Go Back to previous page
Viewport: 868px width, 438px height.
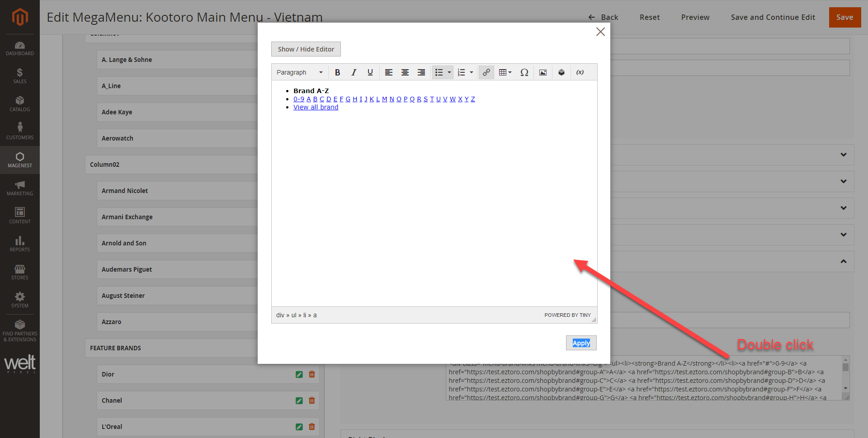pyautogui.click(x=603, y=17)
